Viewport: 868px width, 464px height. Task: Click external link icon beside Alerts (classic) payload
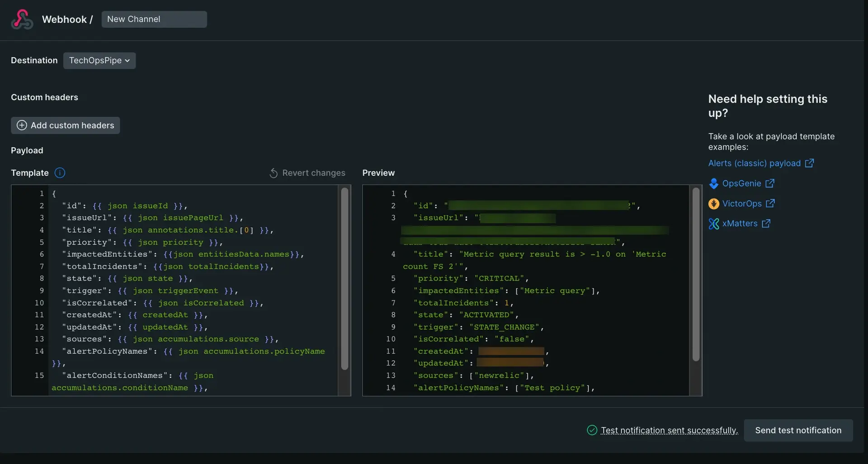809,163
